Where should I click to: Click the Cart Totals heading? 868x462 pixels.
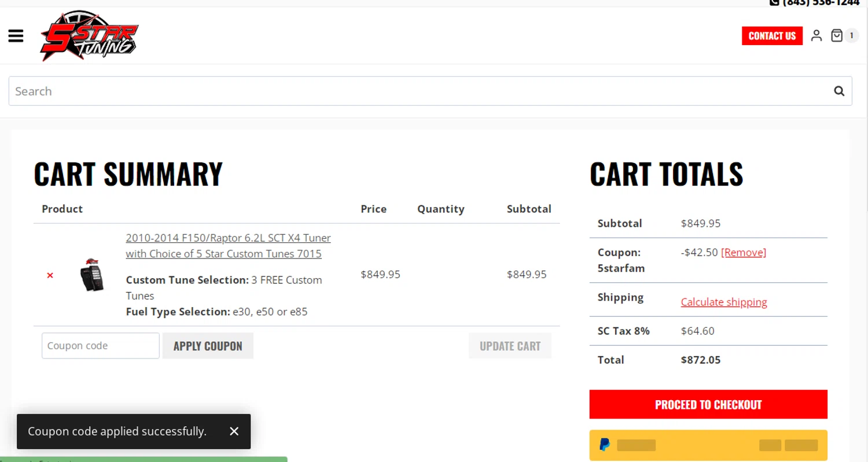coord(667,174)
